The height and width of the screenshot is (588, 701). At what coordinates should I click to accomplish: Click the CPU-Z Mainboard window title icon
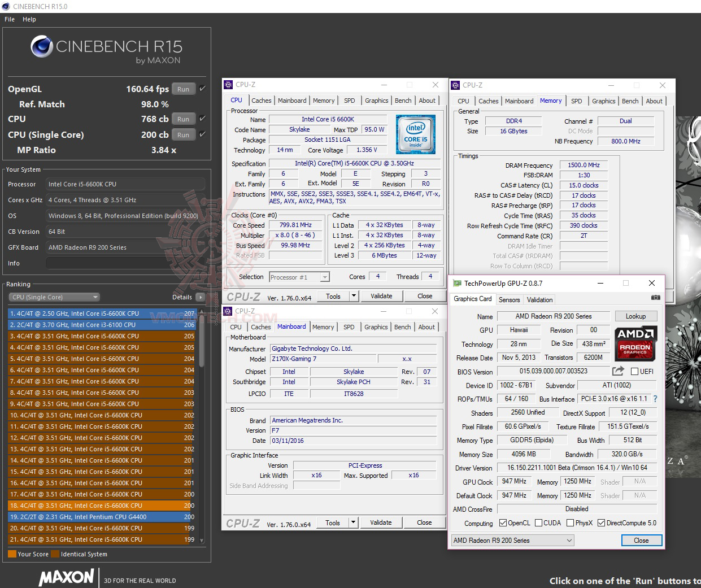coord(228,311)
